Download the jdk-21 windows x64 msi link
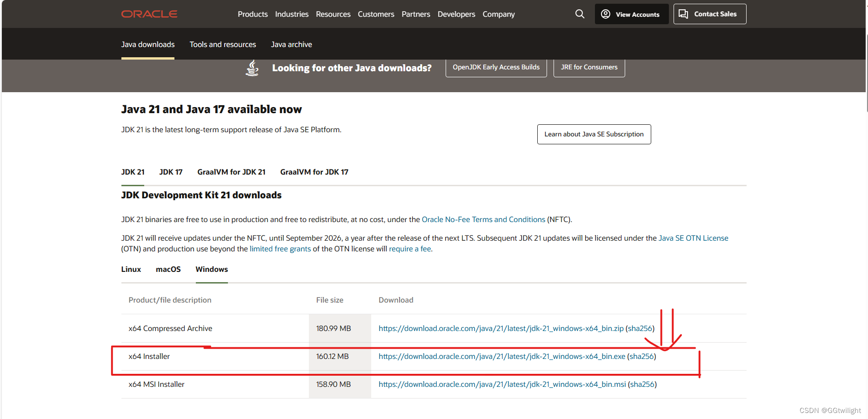The height and width of the screenshot is (419, 868). (x=502, y=384)
